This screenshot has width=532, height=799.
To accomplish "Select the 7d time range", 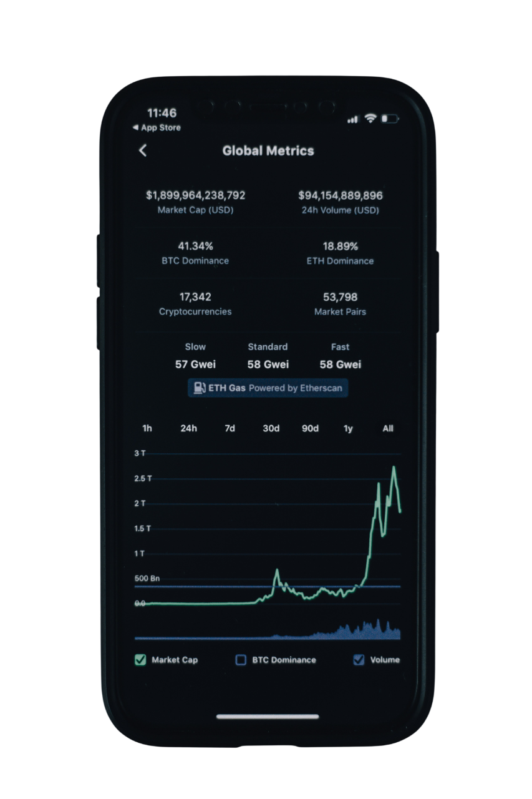I will (230, 428).
